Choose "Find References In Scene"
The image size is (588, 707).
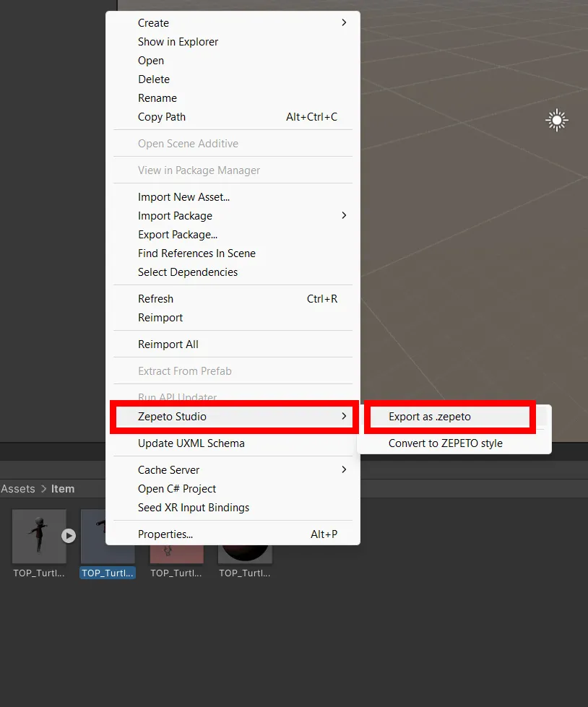click(196, 253)
